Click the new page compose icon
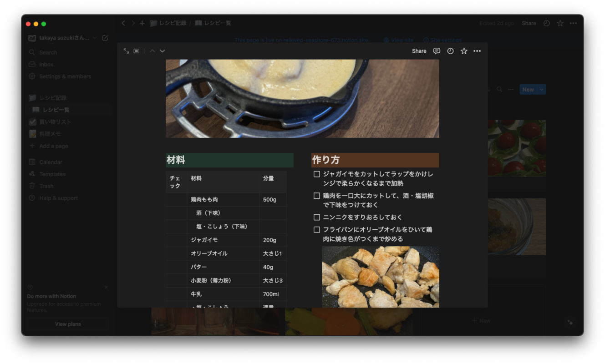605x364 pixels. pos(105,38)
